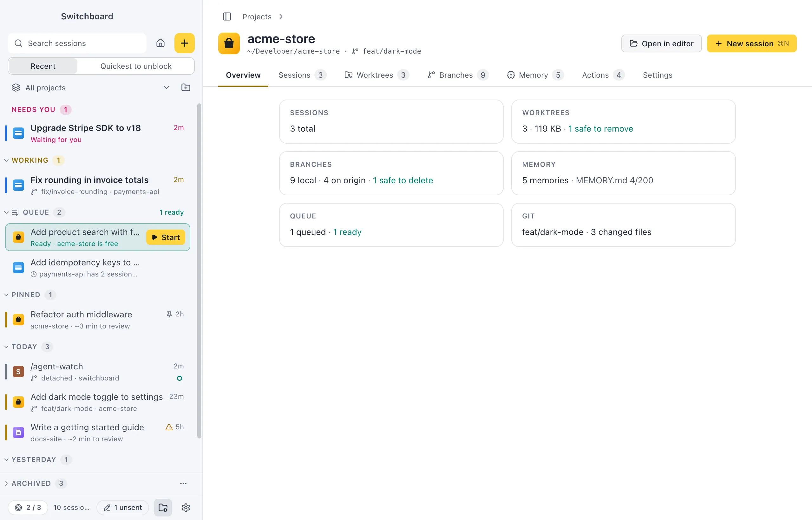Switch to Quickest to unblock sorting
The height and width of the screenshot is (520, 812).
click(136, 66)
